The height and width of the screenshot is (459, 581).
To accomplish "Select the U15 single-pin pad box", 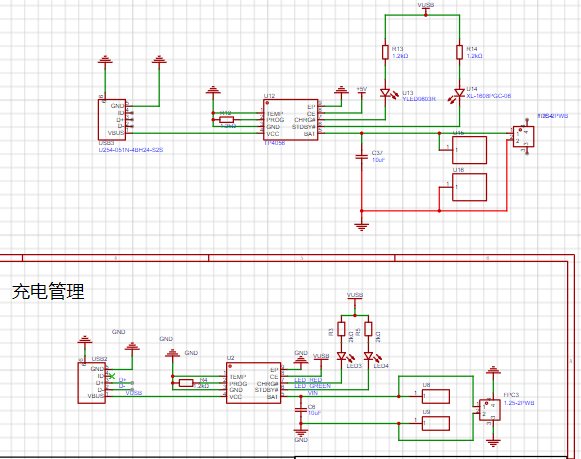I will 469,150.
